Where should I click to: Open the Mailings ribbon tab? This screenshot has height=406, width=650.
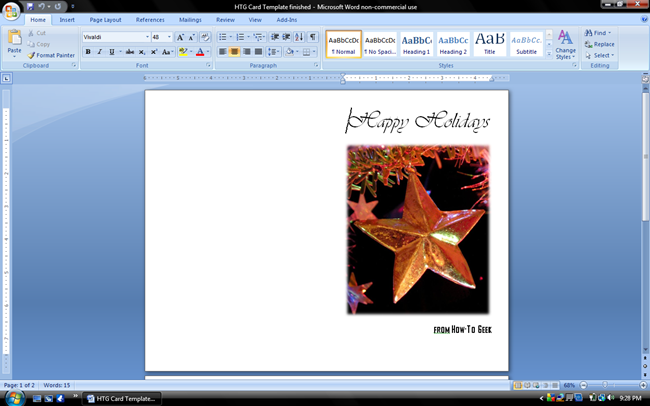(190, 19)
